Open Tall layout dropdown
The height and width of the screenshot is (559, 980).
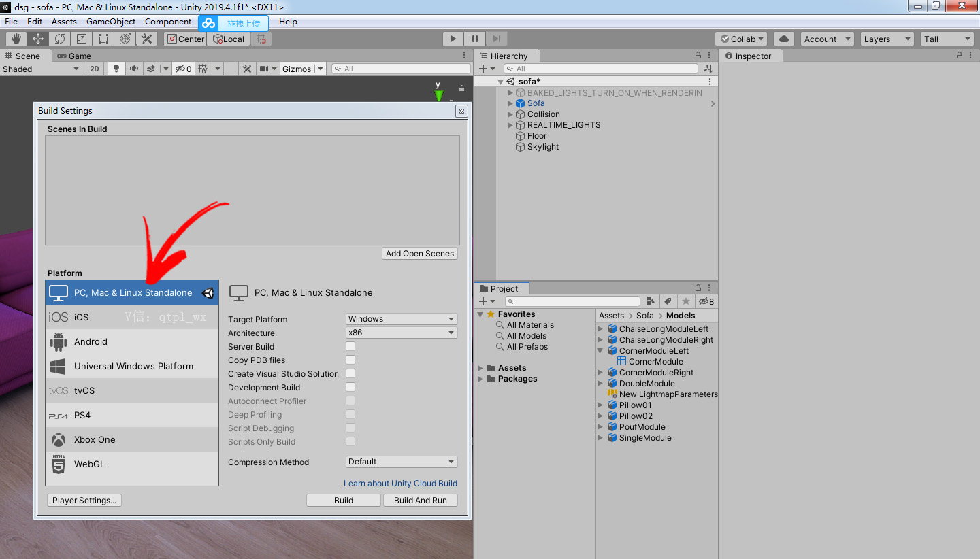coord(947,39)
